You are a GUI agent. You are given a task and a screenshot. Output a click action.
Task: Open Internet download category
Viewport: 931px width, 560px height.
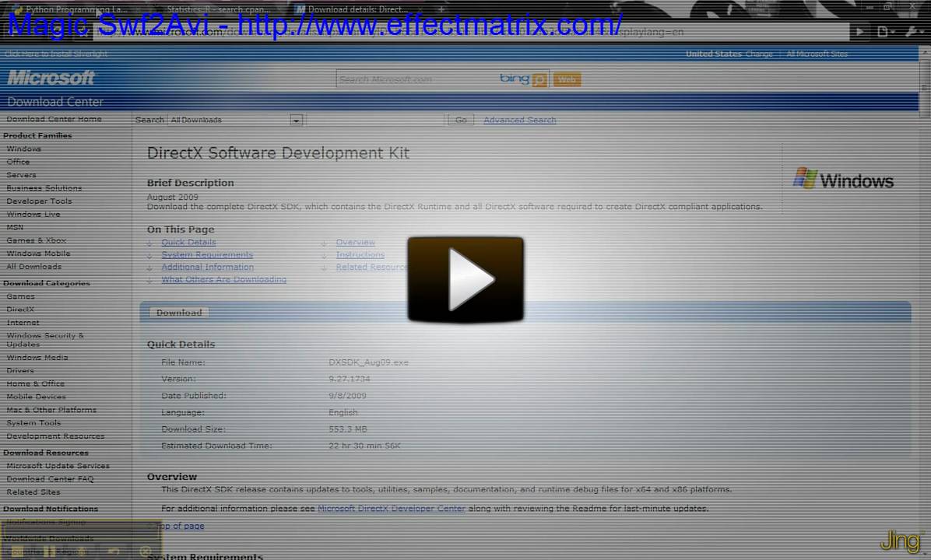[23, 323]
